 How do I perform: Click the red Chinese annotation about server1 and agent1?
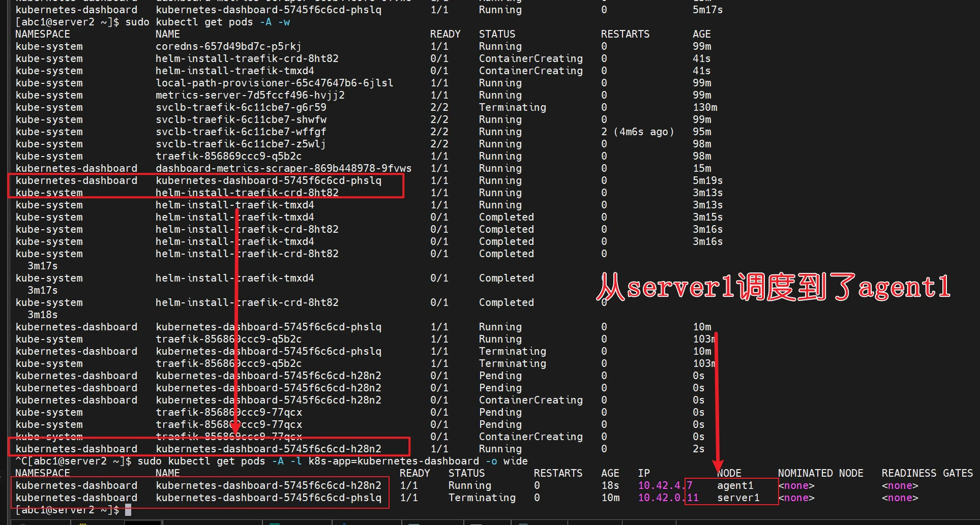tap(773, 287)
